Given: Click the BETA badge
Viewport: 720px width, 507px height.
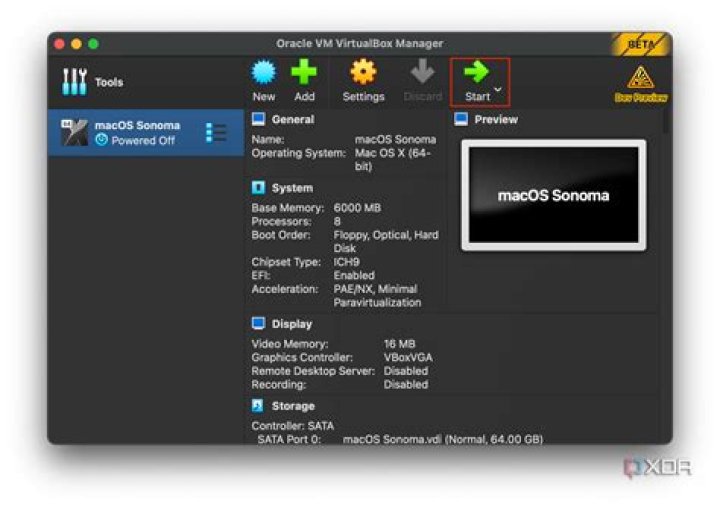Looking at the screenshot, I should 641,45.
